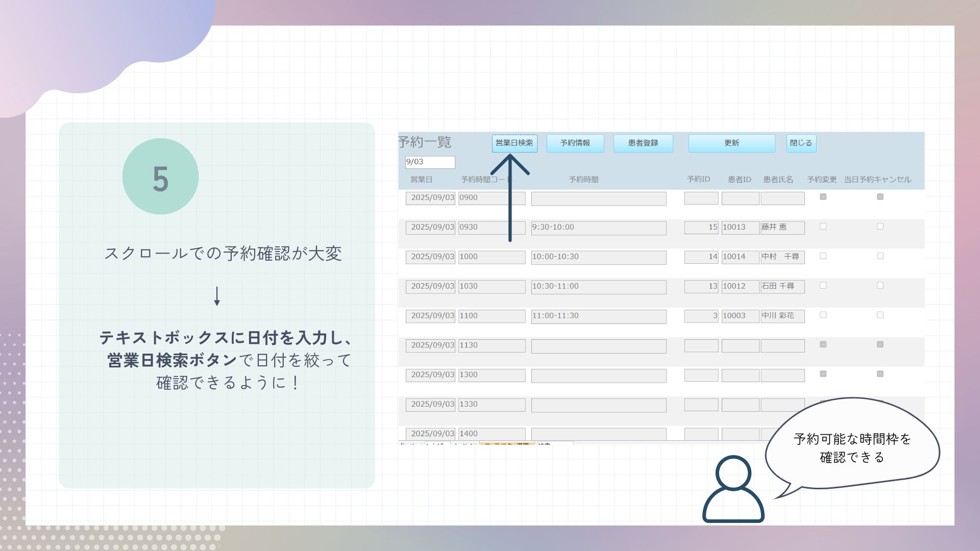Click the 患者登録 button

pos(643,143)
